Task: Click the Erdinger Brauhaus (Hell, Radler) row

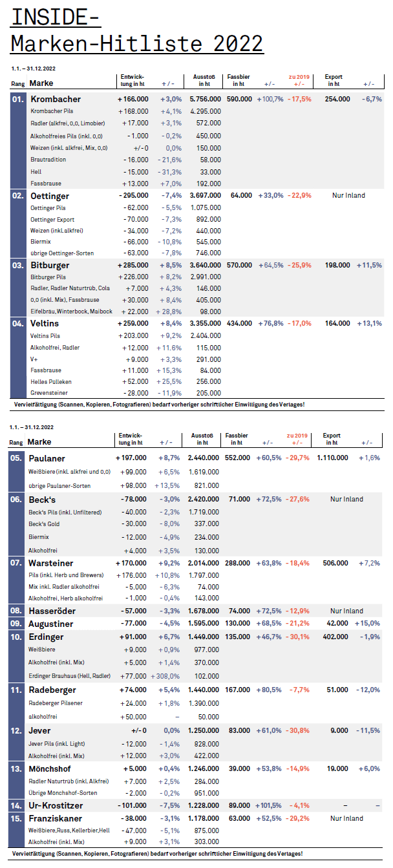Action: (x=70, y=675)
